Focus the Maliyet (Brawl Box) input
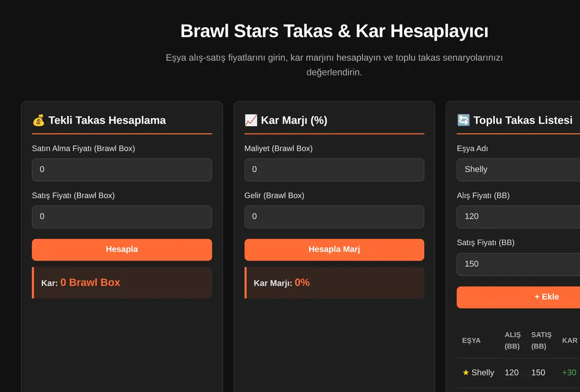This screenshot has height=392, width=580. click(334, 170)
